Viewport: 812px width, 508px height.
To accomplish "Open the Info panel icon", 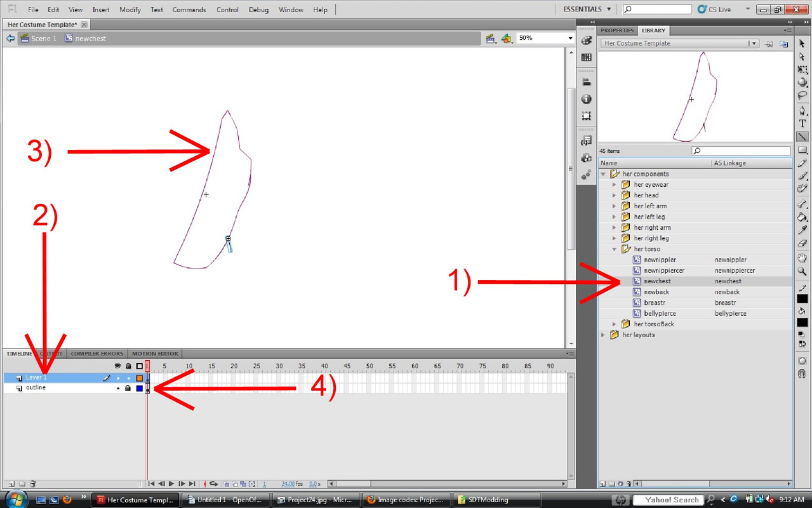I will (586, 99).
